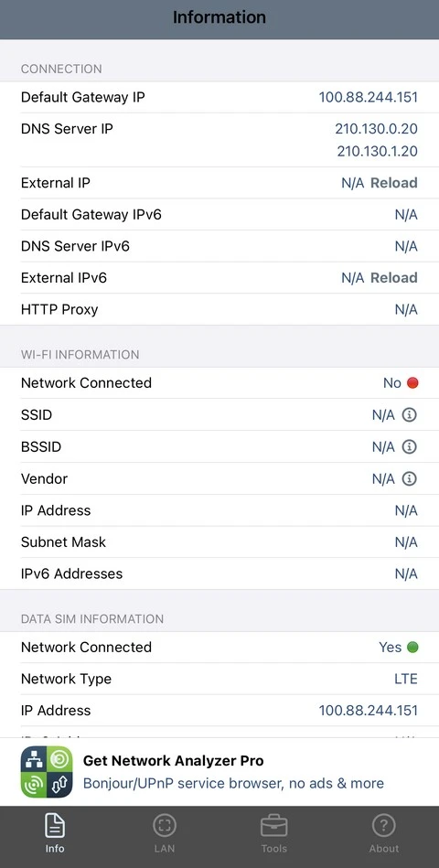Tap the BSSID info icon
The height and width of the screenshot is (868, 439).
point(409,446)
